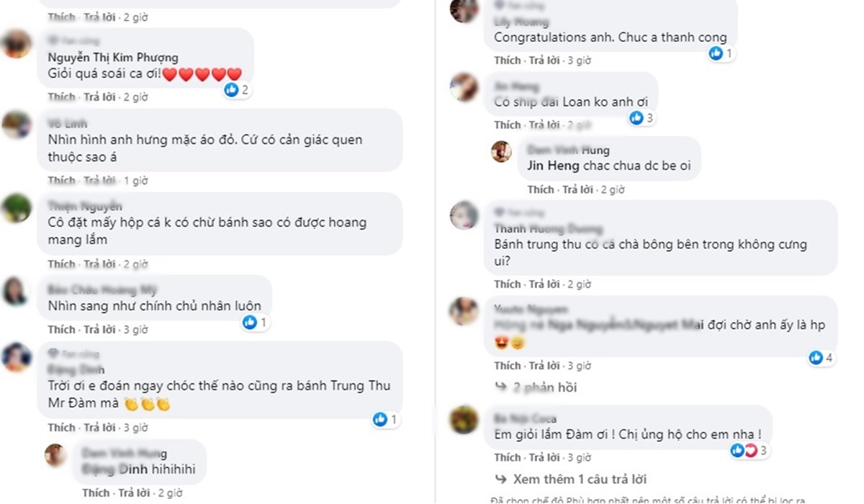The image size is (864, 504).
Task: Click Trả lời under 'Cô đặt mấy hộp' comment
Action: click(99, 264)
